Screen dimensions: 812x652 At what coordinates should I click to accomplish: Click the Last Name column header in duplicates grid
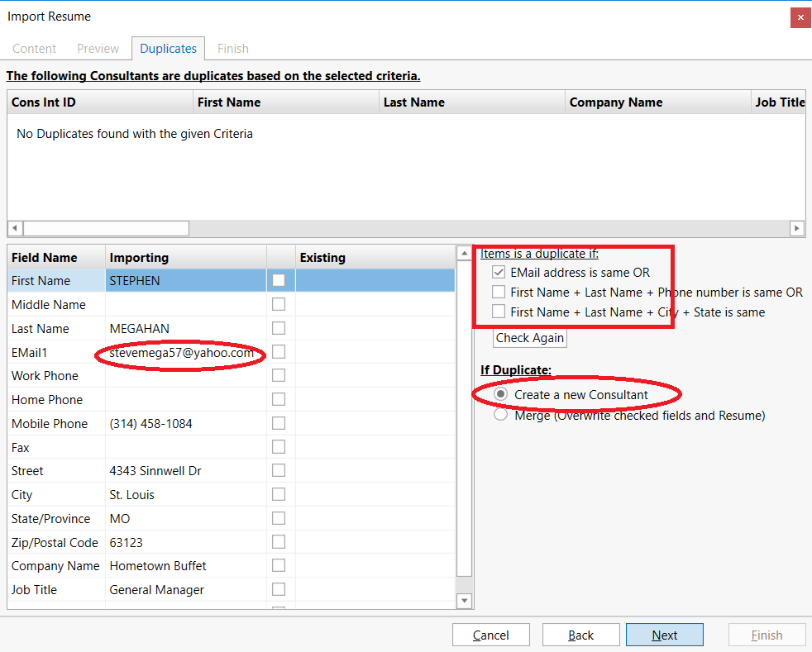[472, 102]
